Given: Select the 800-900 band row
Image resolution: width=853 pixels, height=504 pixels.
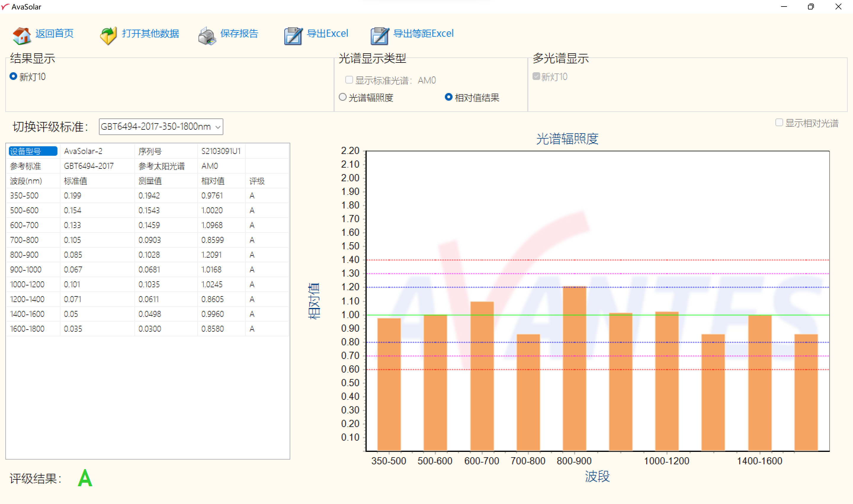Looking at the screenshot, I should pos(147,255).
